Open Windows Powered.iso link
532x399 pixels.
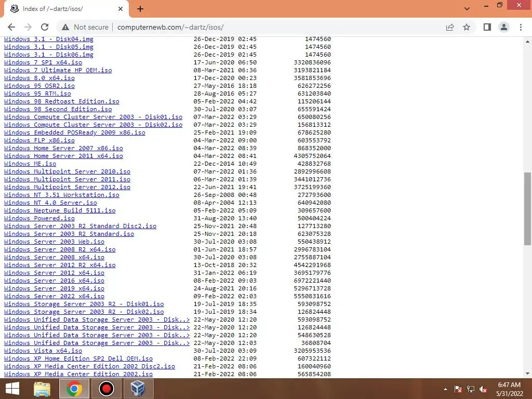(x=39, y=219)
